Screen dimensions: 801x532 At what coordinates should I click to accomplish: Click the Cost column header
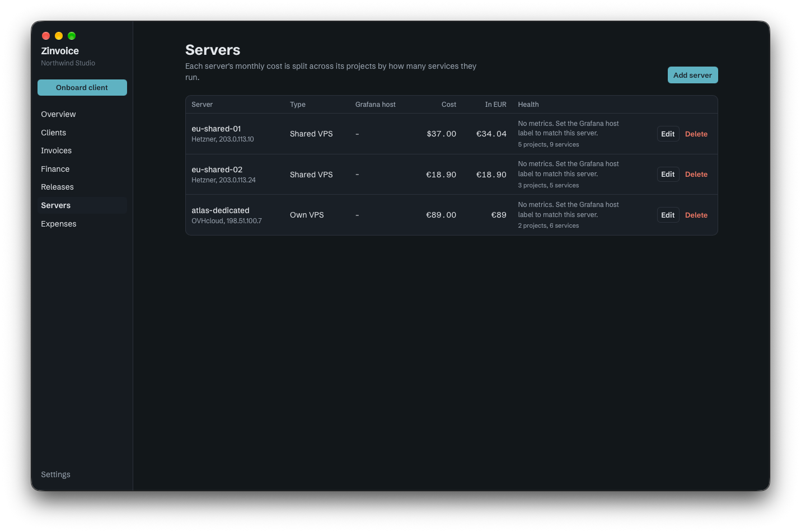click(x=449, y=105)
